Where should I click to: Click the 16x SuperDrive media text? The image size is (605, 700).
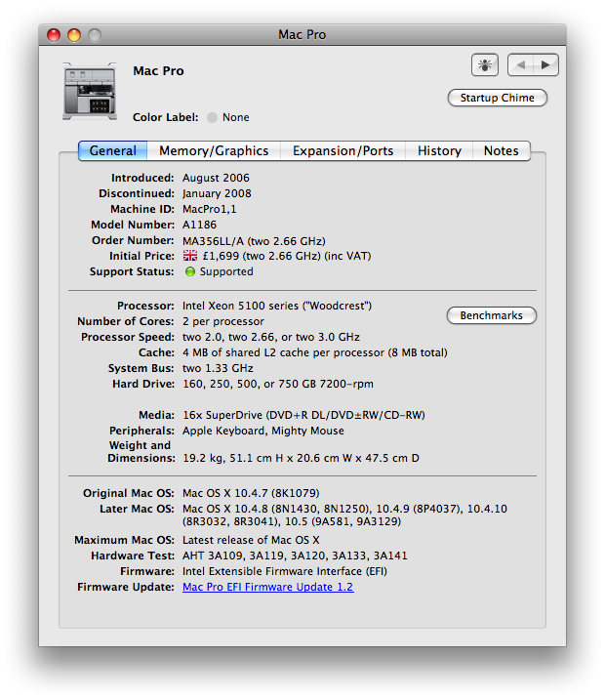pos(303,415)
